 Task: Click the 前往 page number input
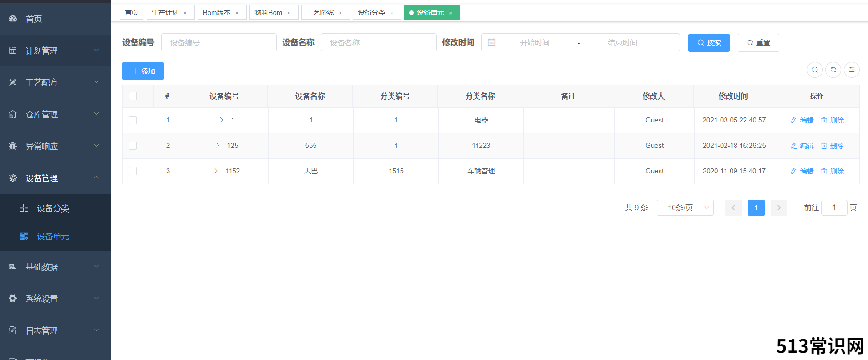834,208
